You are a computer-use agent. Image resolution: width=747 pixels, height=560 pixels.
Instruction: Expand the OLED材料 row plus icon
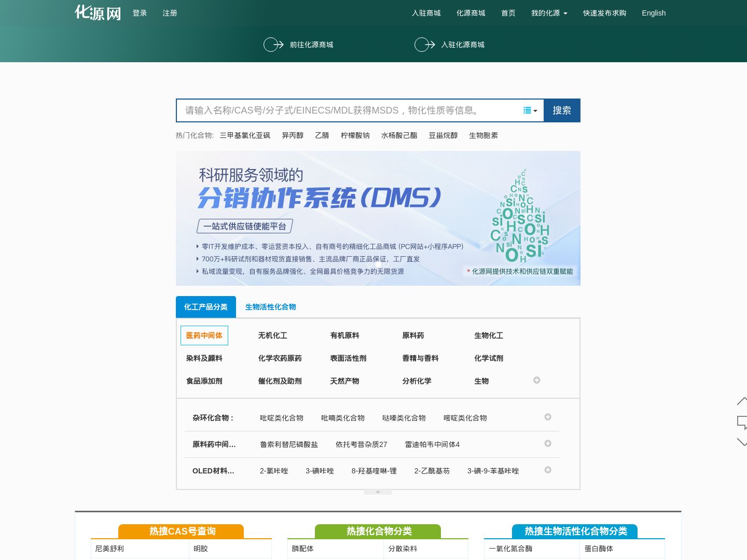point(548,470)
